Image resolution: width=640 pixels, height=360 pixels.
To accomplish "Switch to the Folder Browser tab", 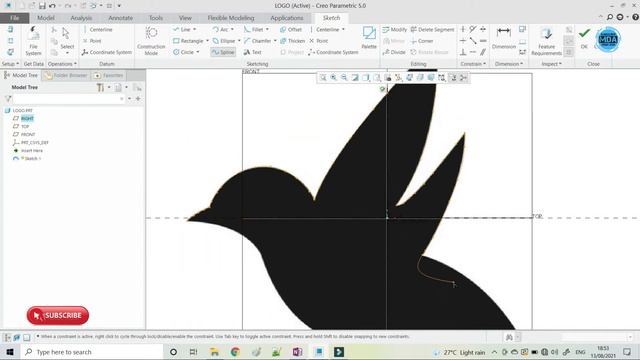I will click(x=66, y=76).
